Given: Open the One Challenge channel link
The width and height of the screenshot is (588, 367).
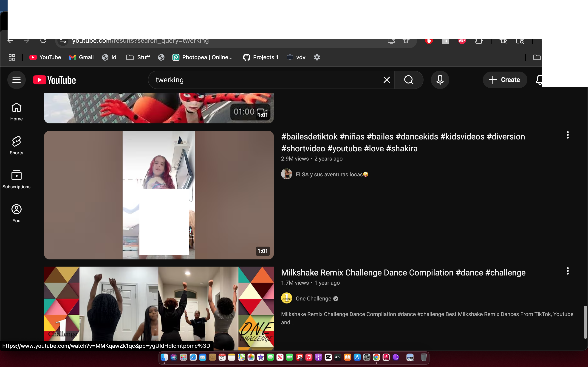Looking at the screenshot, I should coord(313,299).
